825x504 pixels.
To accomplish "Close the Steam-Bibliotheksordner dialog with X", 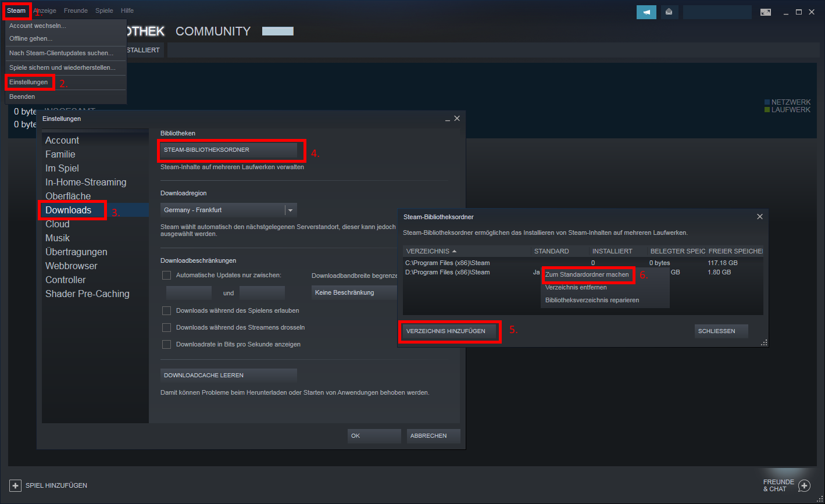I will pos(759,217).
